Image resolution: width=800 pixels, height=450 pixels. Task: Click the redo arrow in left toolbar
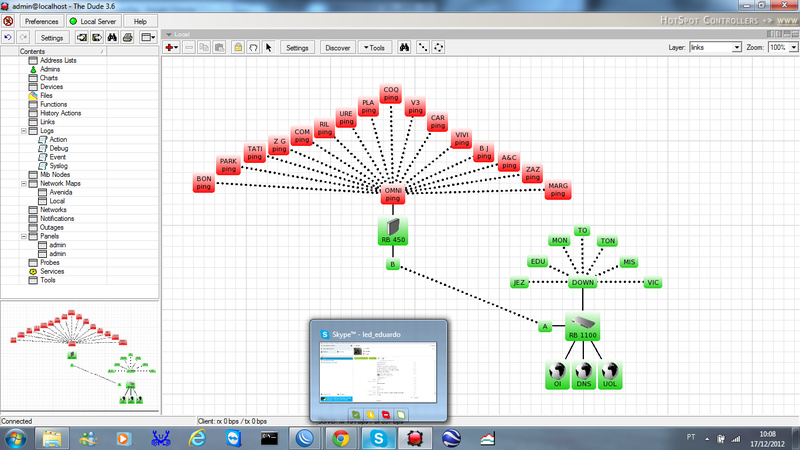click(23, 37)
